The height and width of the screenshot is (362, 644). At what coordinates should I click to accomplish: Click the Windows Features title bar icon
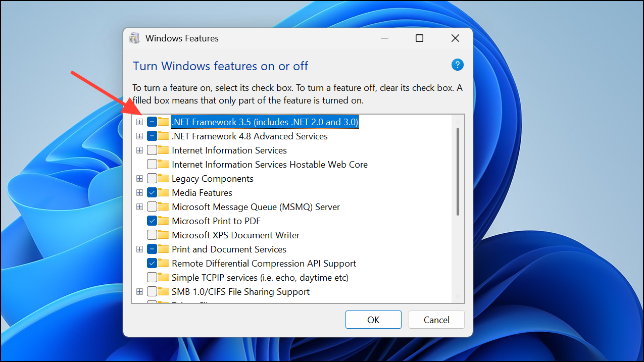coord(134,38)
